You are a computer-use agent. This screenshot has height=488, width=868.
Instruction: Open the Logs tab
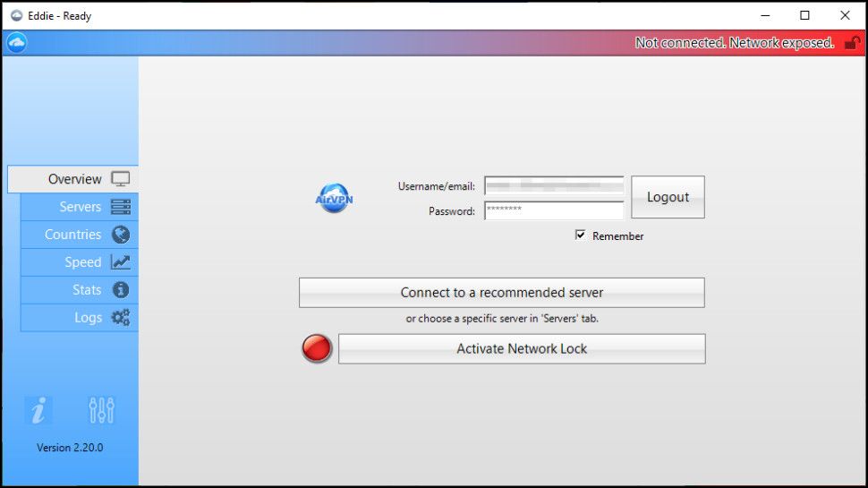[80, 317]
